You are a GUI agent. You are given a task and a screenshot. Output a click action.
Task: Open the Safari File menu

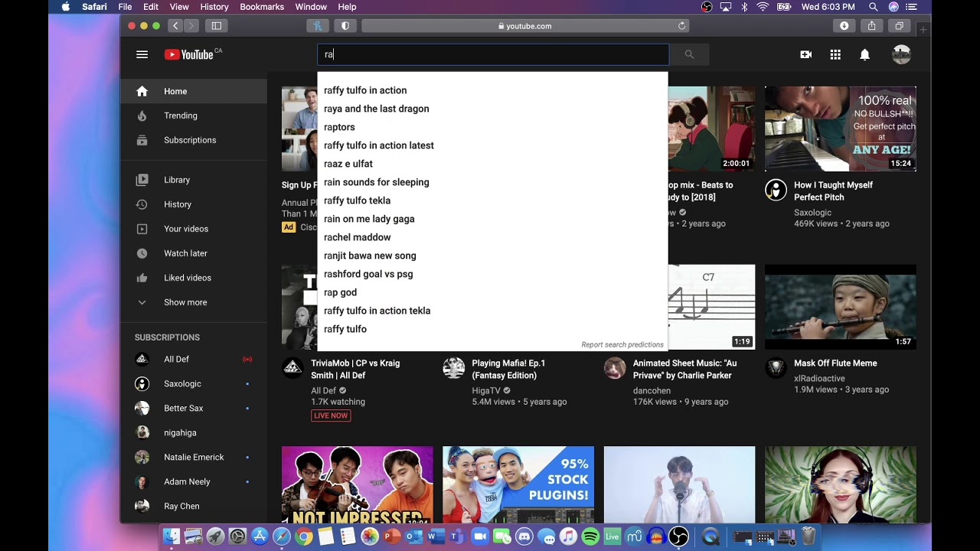tap(125, 7)
